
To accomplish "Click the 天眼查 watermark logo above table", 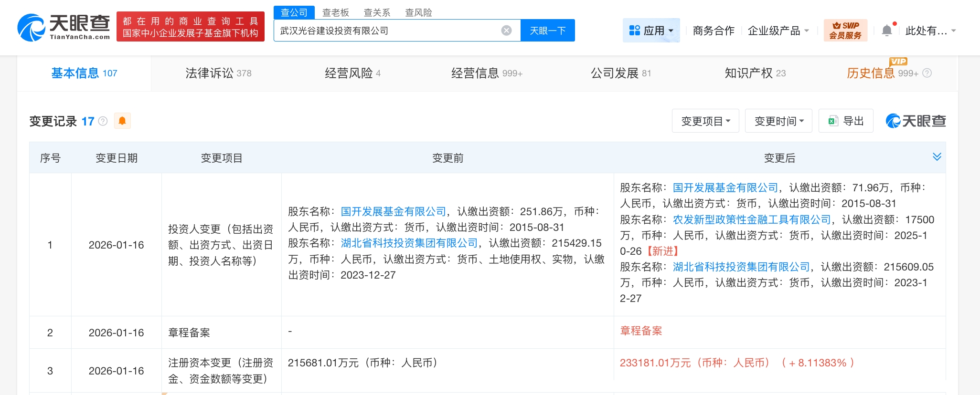I will [916, 121].
